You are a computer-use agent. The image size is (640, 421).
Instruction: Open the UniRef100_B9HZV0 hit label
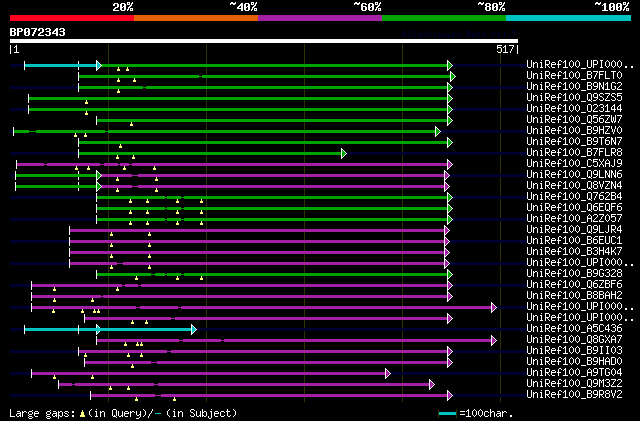point(574,131)
